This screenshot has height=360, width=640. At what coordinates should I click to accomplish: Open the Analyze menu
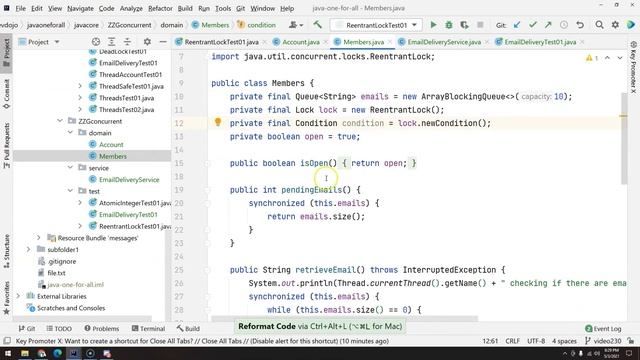(131, 8)
